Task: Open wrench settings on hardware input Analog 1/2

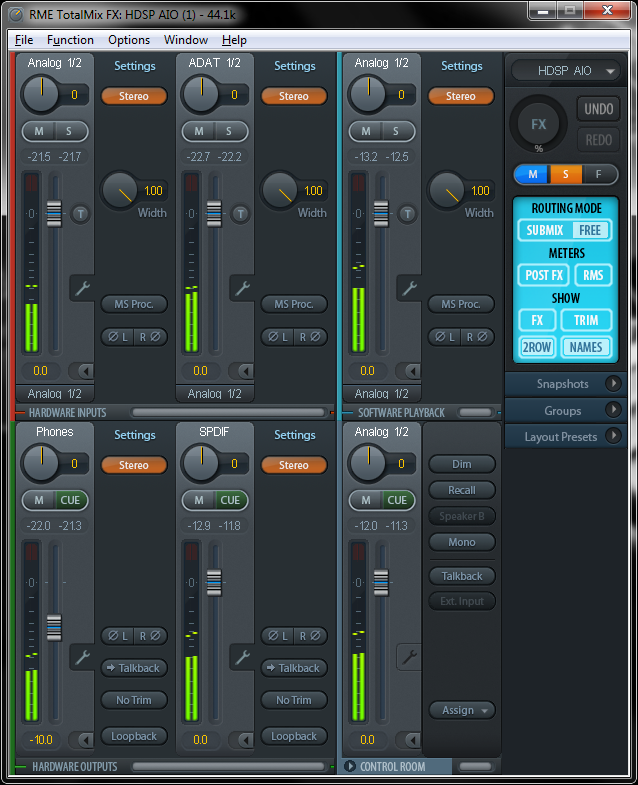Action: [82, 288]
